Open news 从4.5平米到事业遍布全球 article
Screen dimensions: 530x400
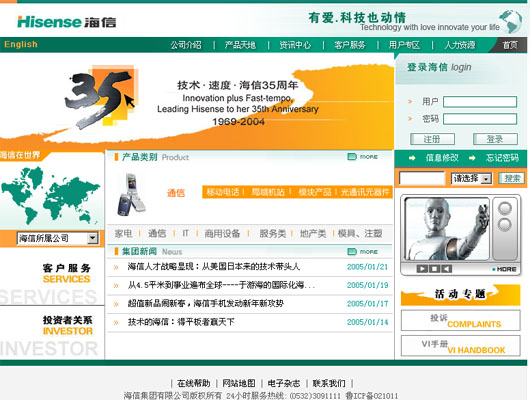[221, 285]
